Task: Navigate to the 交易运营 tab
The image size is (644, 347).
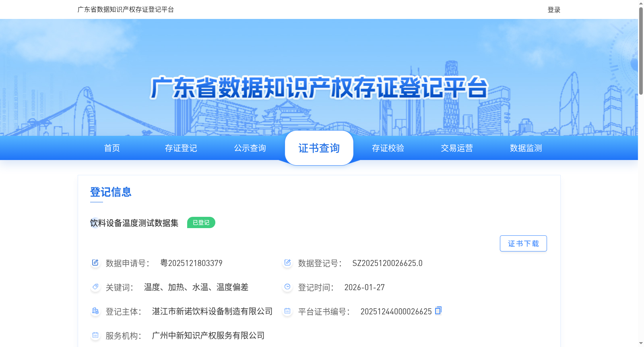Action: click(457, 148)
